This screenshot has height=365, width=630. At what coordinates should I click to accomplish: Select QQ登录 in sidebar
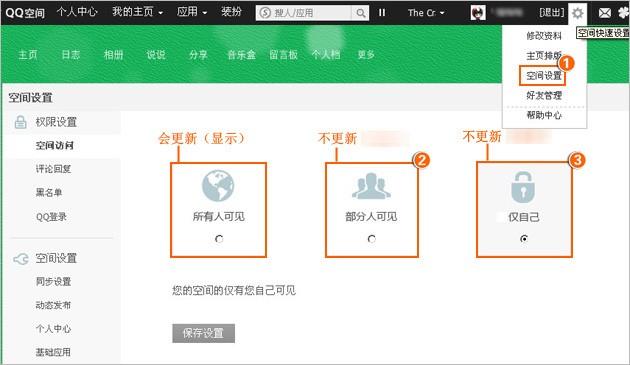(x=51, y=217)
